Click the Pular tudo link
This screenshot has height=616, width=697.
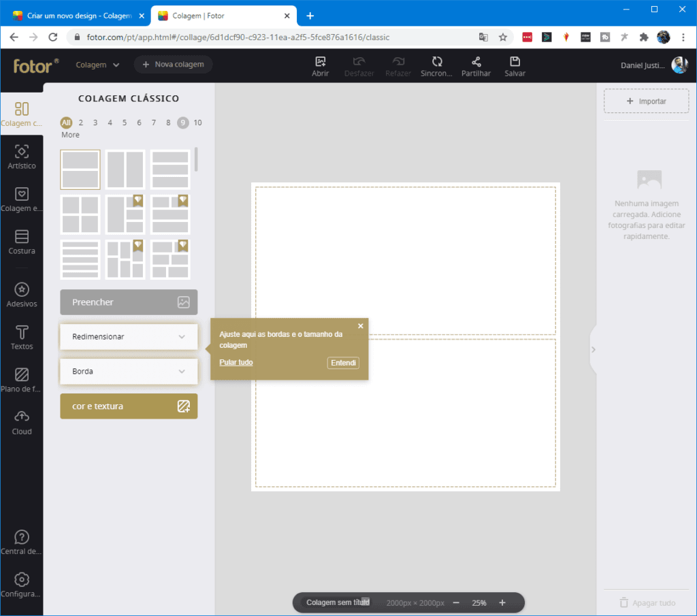coord(236,362)
